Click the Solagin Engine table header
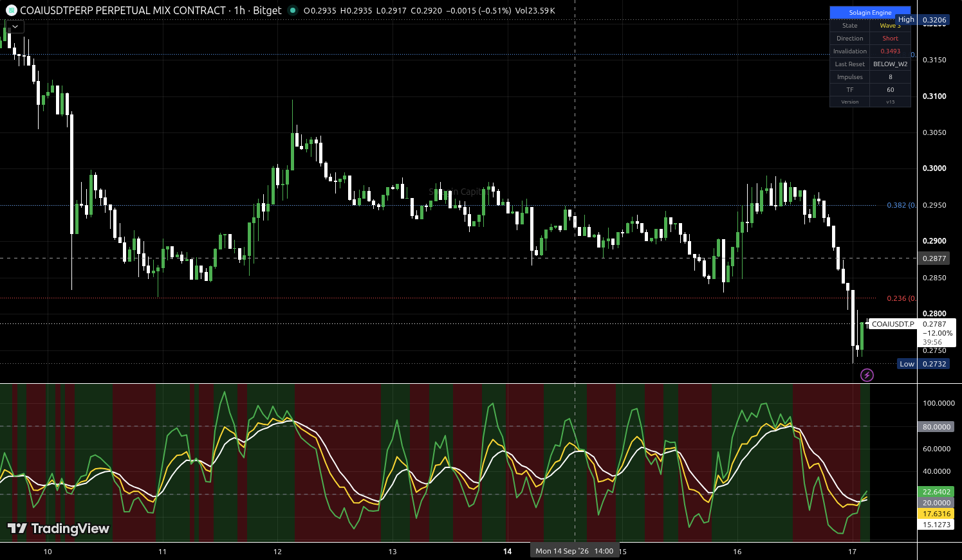Viewport: 962px width, 560px height. click(870, 13)
